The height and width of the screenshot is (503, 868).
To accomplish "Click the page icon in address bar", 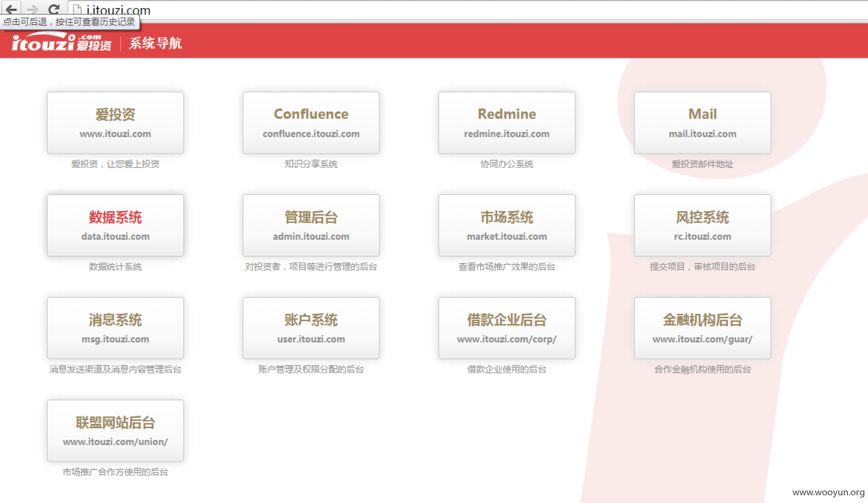I will [x=77, y=9].
